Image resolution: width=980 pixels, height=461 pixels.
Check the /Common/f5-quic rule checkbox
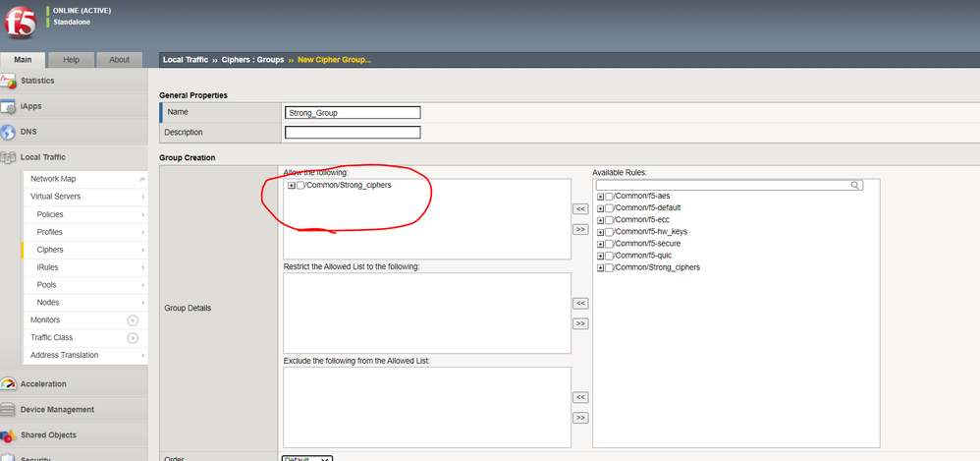coord(610,256)
